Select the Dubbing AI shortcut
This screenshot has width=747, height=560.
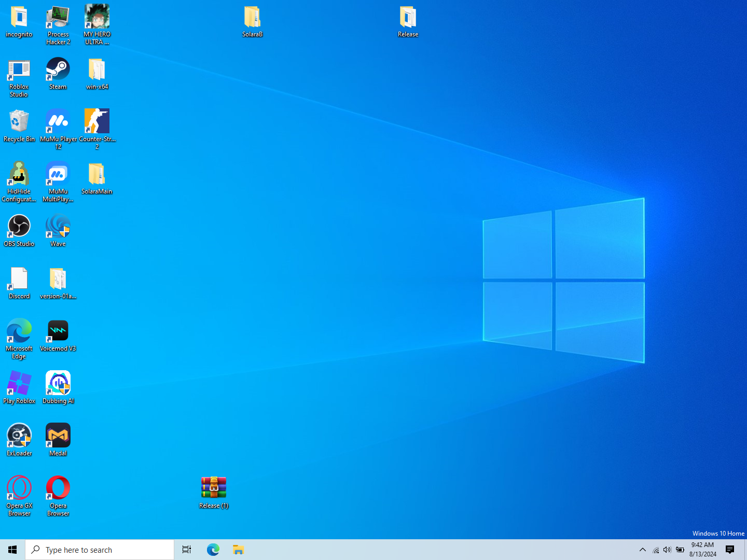click(x=58, y=388)
